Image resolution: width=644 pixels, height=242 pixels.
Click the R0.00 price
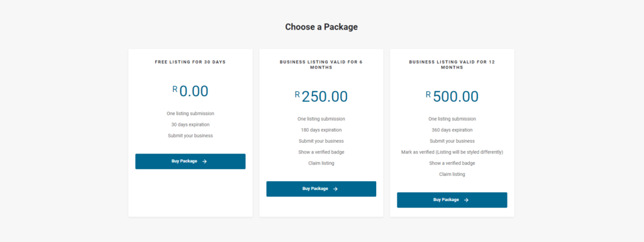(x=191, y=92)
